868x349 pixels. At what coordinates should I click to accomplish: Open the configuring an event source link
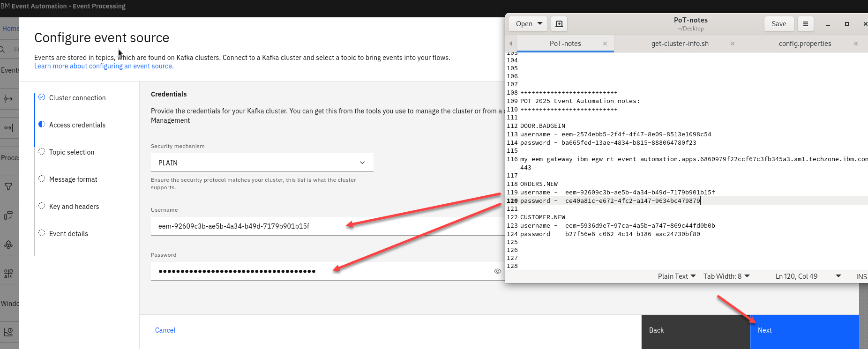104,66
